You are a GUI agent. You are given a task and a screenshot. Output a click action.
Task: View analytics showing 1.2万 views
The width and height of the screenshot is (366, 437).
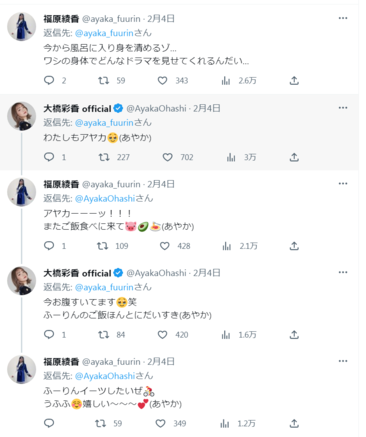[225, 423]
